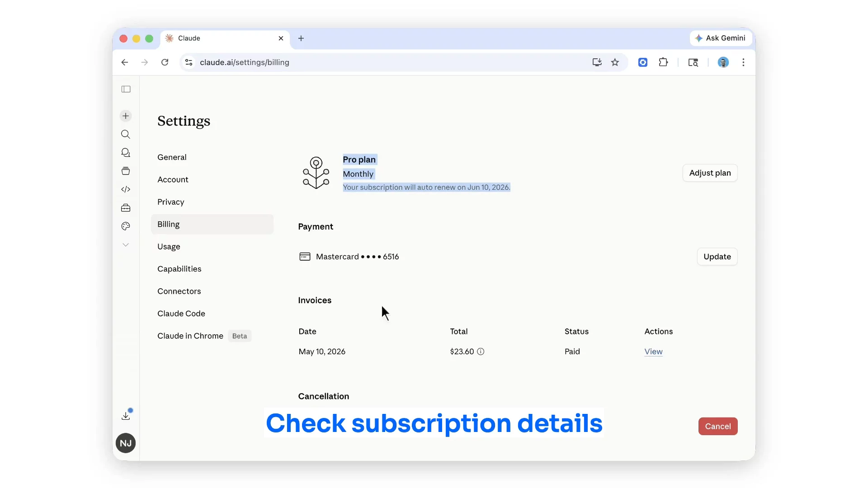Click info icon next to $23.60

[x=481, y=352]
